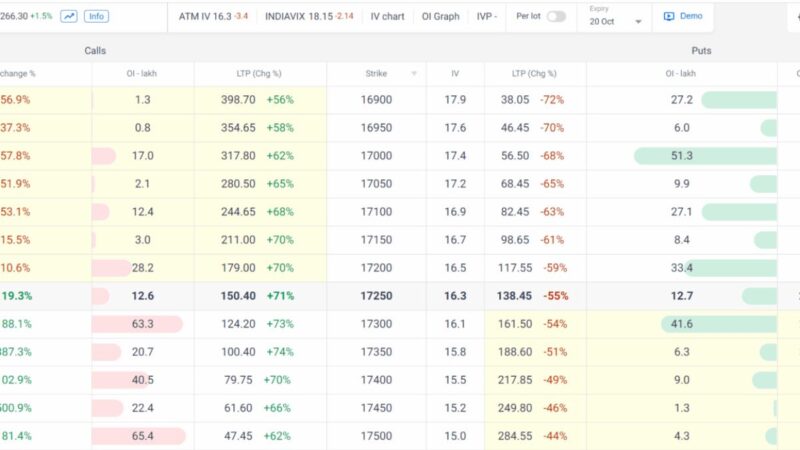
Task: Open the price chart trend icon
Action: coord(69,16)
